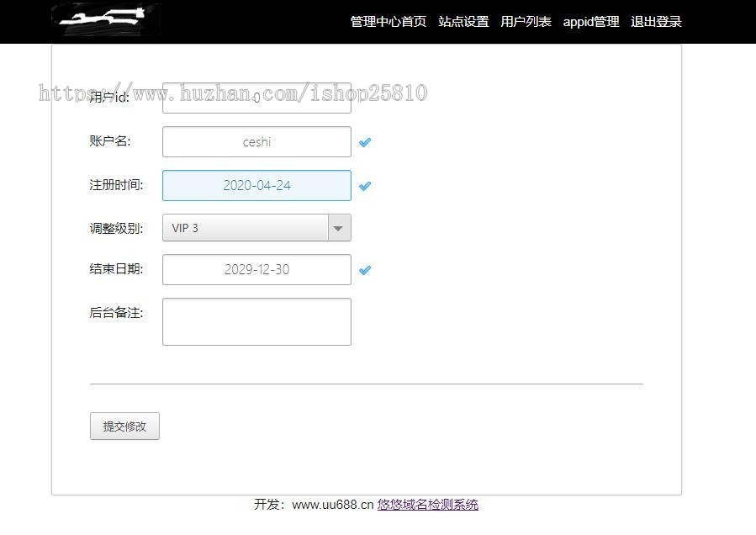Open the 调整级别 VIP 3 dropdown
Viewport: 756px width, 535px height.
coord(256,228)
